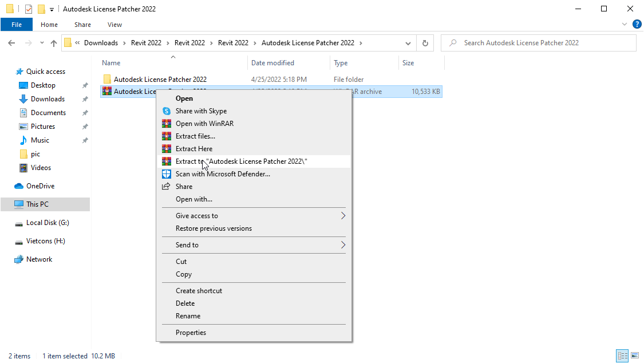
Task: Expand Give access to submenu
Action: point(254,216)
